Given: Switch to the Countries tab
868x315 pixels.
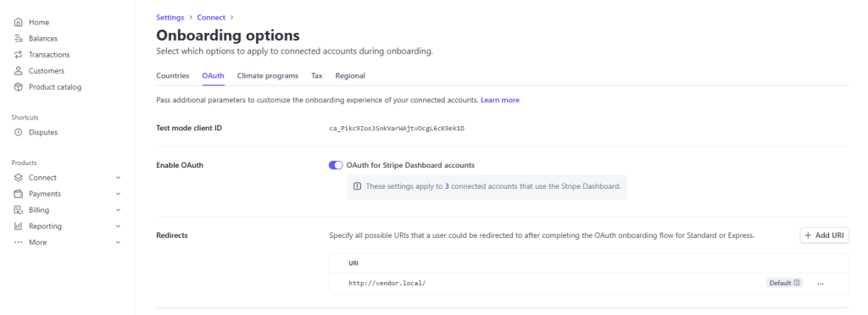Looking at the screenshot, I should (x=173, y=75).
